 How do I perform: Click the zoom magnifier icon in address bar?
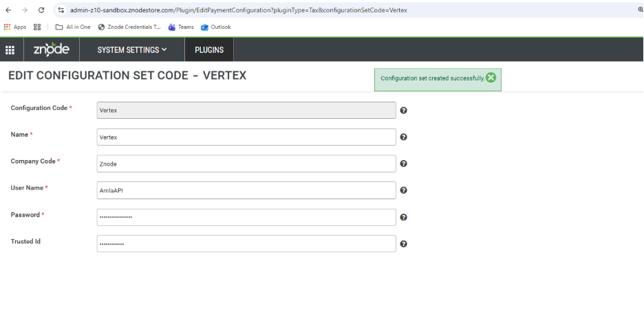[640, 10]
